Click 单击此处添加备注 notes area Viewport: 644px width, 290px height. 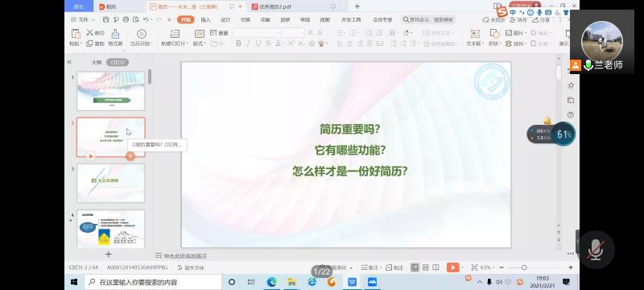pyautogui.click(x=185, y=255)
